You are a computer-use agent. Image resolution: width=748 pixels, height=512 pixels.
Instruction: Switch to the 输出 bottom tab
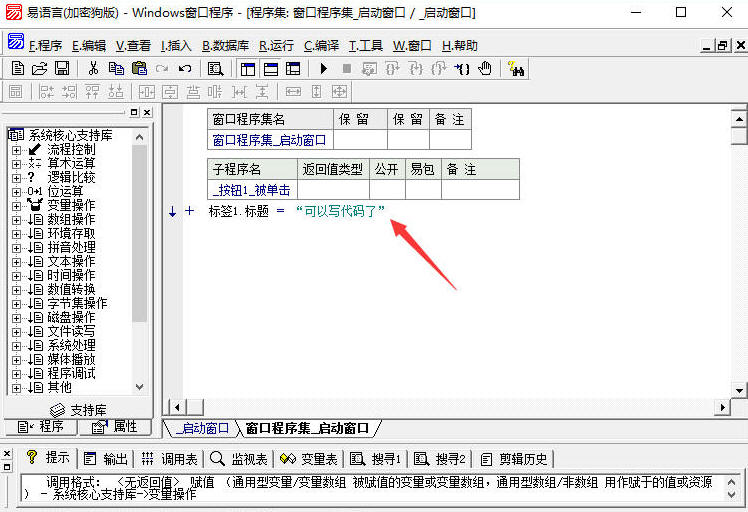pyautogui.click(x=107, y=459)
